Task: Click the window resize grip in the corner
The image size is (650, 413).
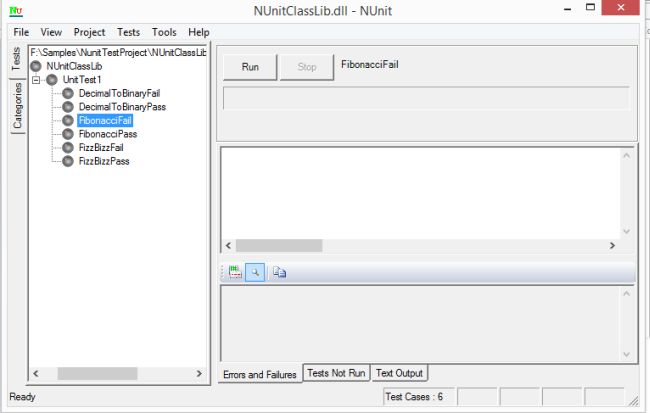Action: coord(633,401)
